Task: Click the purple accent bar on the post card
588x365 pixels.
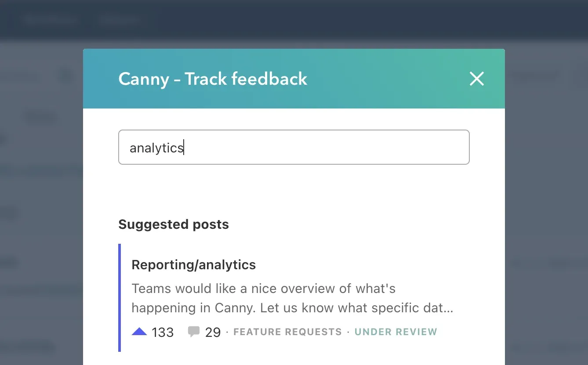Action: [119, 298]
